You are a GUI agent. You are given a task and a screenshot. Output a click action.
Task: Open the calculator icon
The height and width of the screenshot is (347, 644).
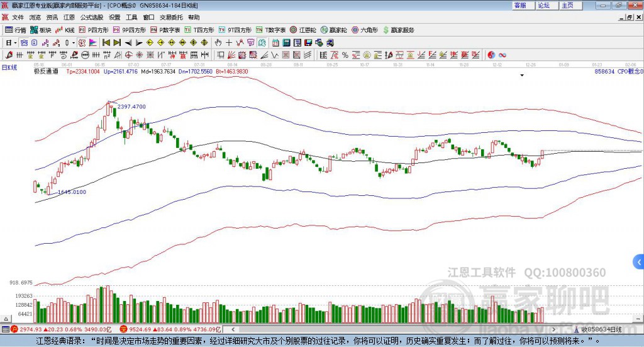286,43
